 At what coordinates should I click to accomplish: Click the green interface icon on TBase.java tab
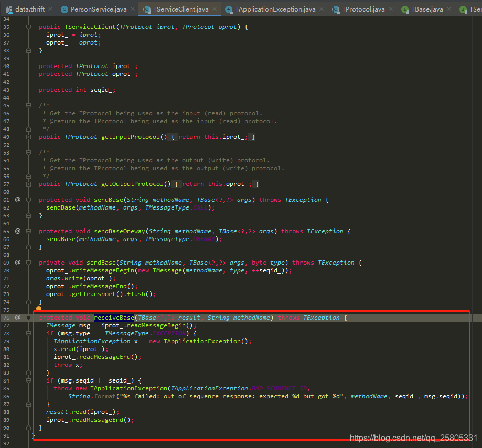404,9
